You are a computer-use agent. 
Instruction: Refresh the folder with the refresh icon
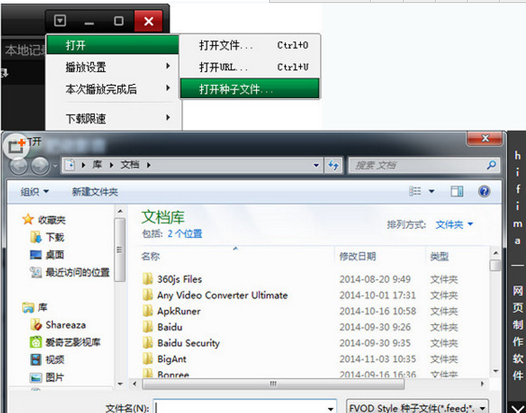point(333,165)
